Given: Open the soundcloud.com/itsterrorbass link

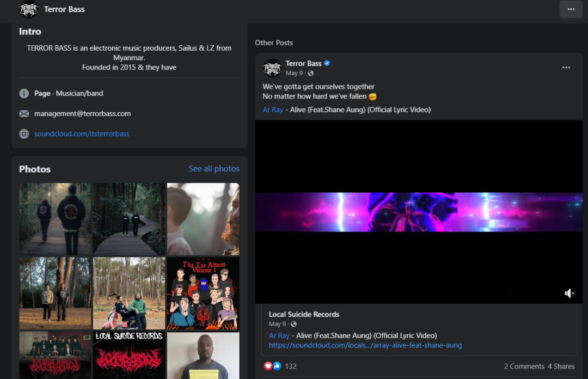Looking at the screenshot, I should tap(82, 133).
